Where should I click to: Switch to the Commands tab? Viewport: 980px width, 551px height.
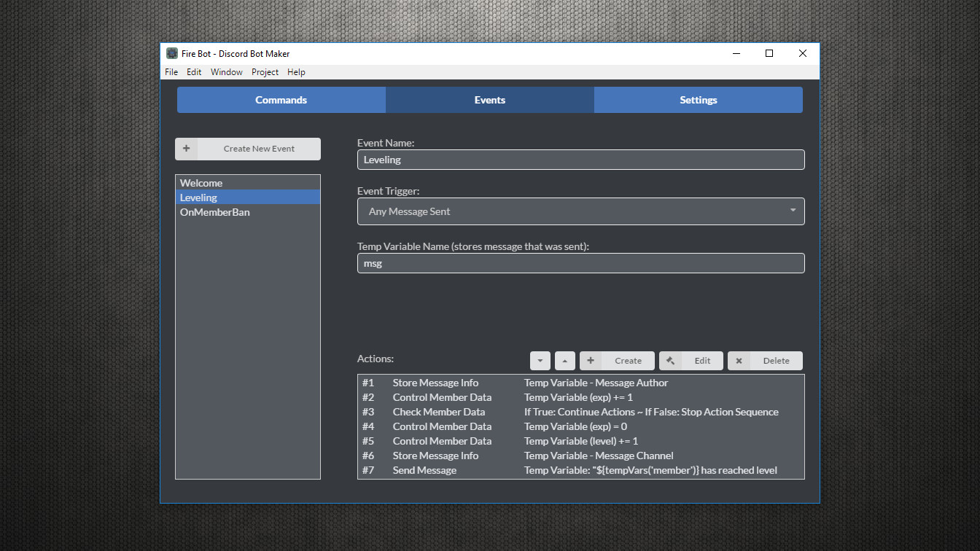(281, 100)
